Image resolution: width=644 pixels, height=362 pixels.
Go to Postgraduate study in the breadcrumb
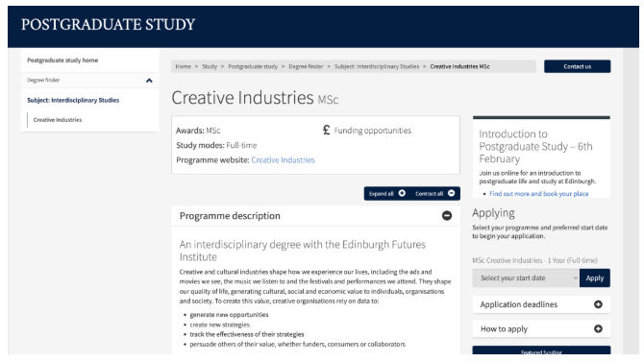click(253, 66)
